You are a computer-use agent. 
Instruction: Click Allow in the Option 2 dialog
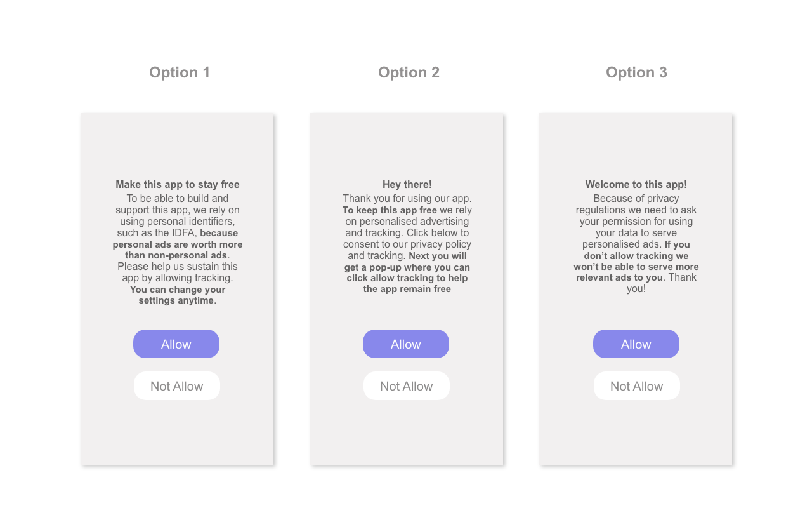pyautogui.click(x=406, y=344)
